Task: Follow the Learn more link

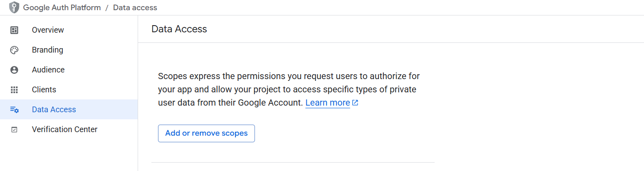Action: click(328, 103)
